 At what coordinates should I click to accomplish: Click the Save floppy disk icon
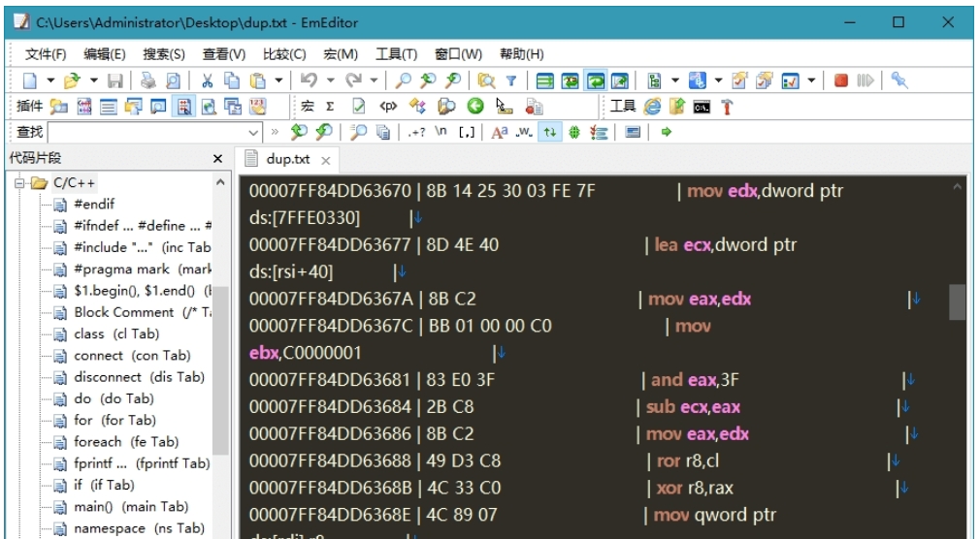[115, 80]
